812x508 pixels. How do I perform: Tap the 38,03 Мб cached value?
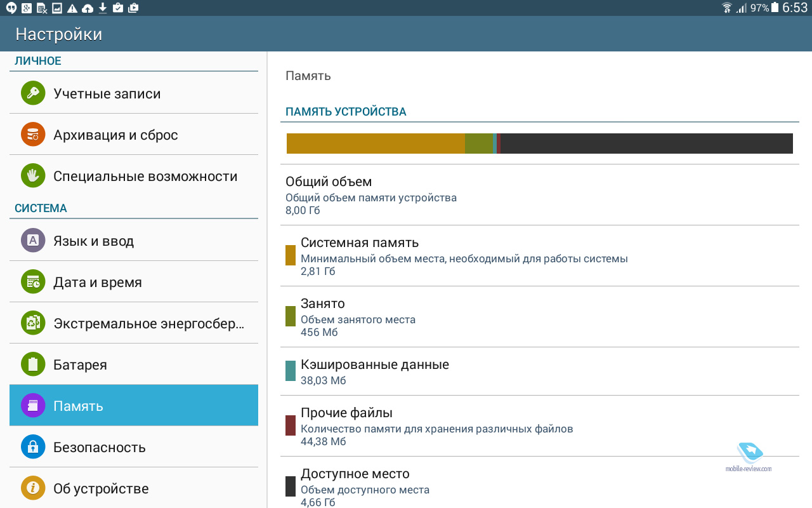pos(324,380)
